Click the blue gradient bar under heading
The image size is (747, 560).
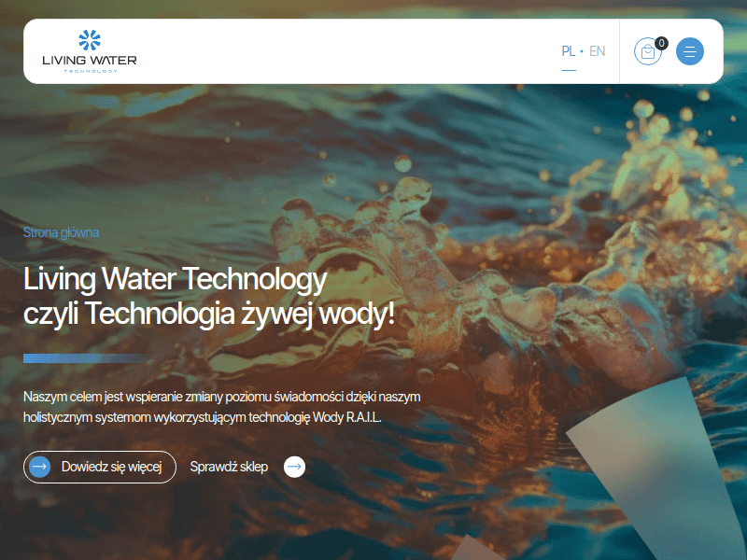point(88,358)
